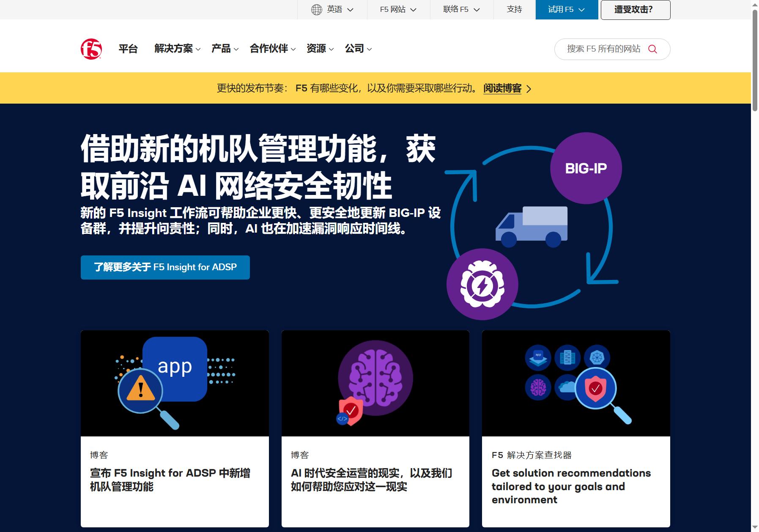This screenshot has width=759, height=532.
Task: Open the 阅读博客 banner link
Action: [x=502, y=88]
